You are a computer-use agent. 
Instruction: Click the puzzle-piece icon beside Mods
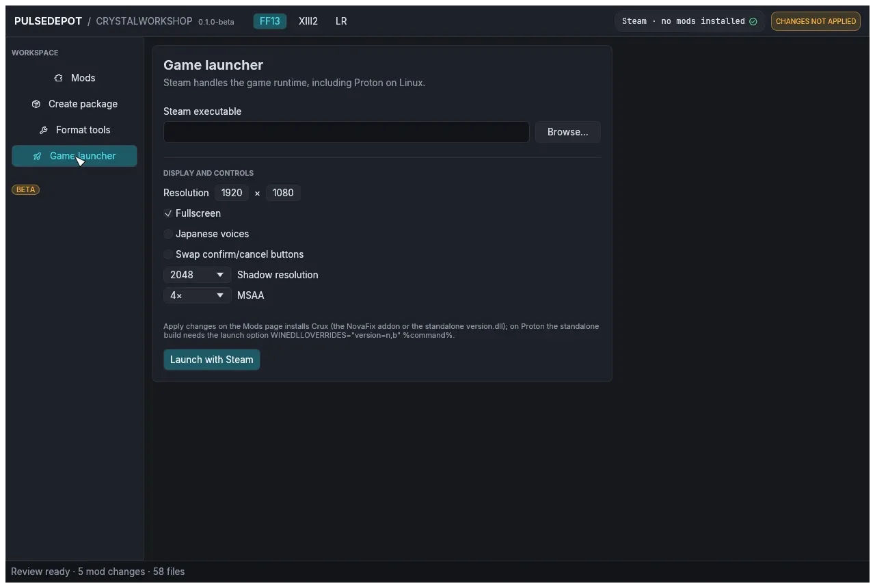58,78
